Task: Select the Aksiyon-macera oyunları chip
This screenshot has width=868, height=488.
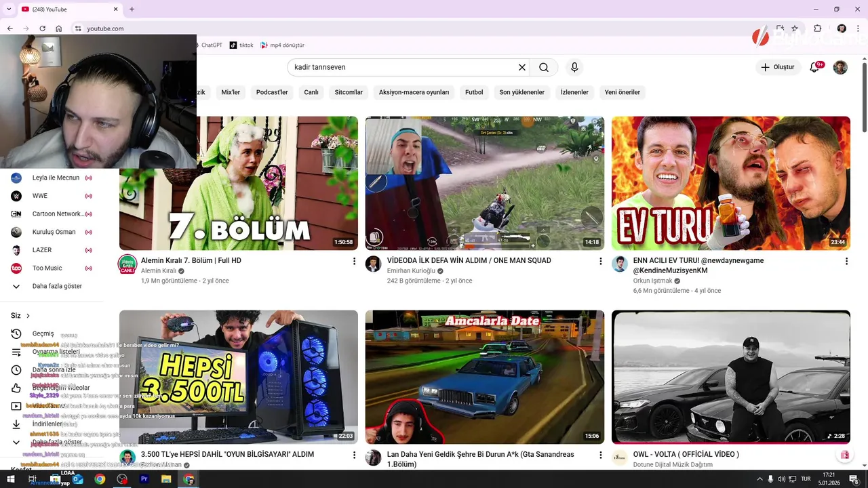Action: (414, 92)
